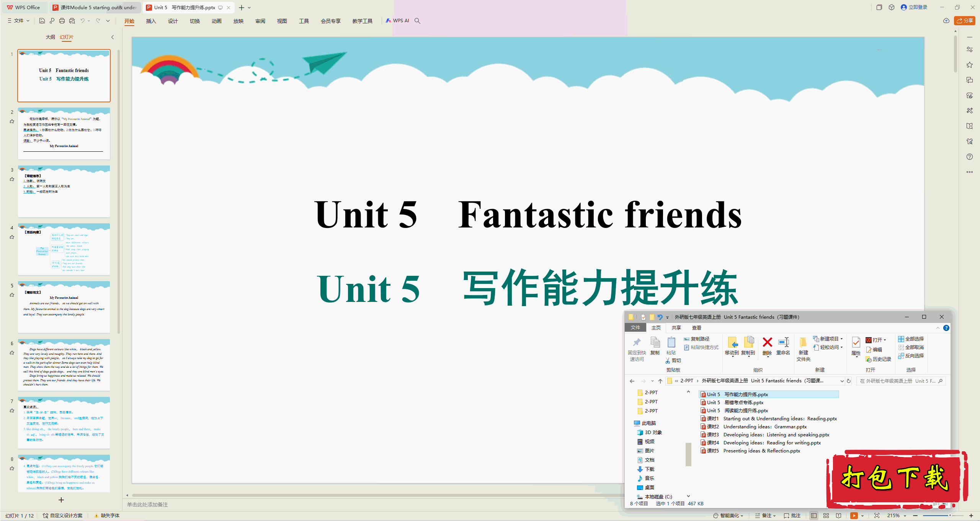Select slide 4 thumbnail in panel
Viewport: 980px width, 521px height.
(x=64, y=249)
